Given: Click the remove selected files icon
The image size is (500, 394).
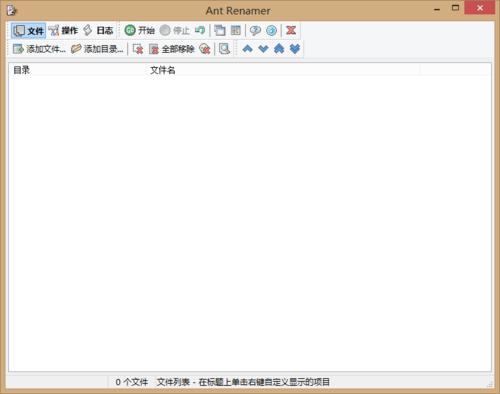Looking at the screenshot, I should [x=138, y=49].
